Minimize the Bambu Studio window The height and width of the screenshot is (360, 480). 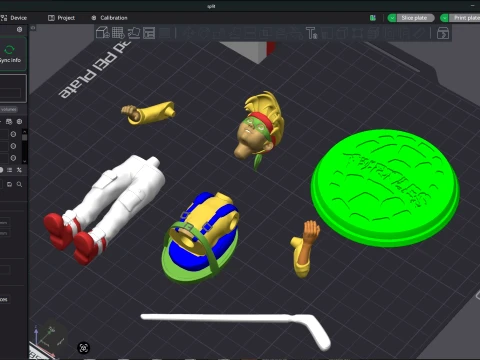[x=473, y=5]
